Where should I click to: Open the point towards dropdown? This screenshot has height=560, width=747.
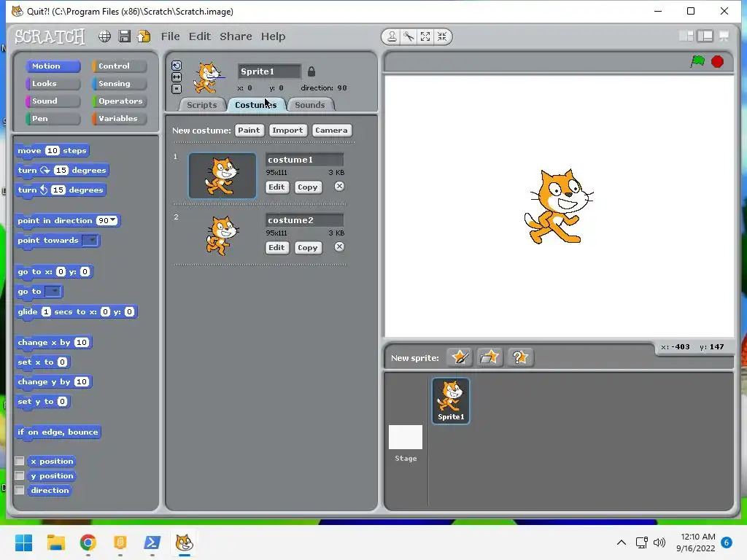point(90,241)
